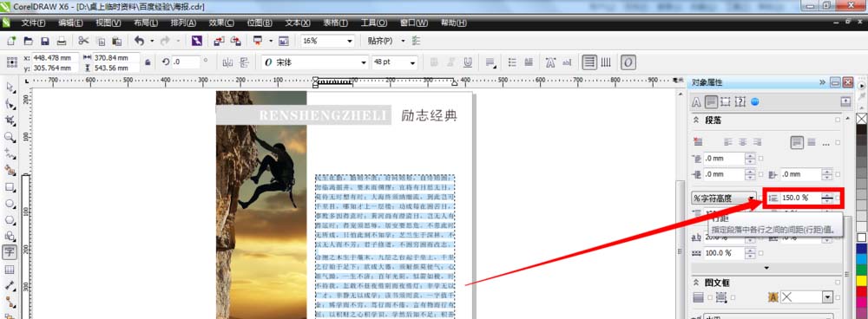The height and width of the screenshot is (319, 868).
Task: Open the application launcher icon
Action: coord(258,42)
